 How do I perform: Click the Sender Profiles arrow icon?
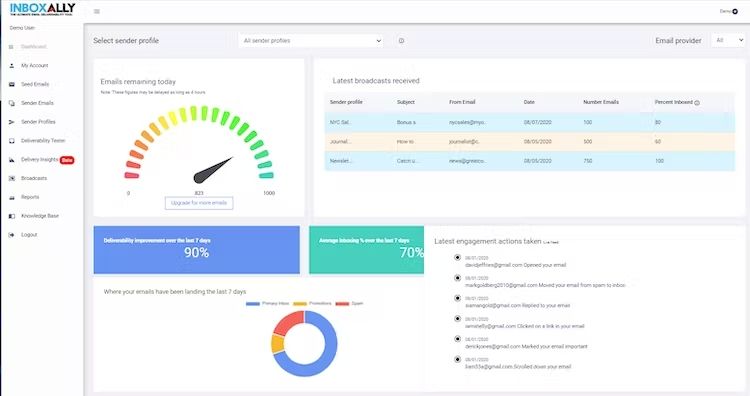point(11,122)
